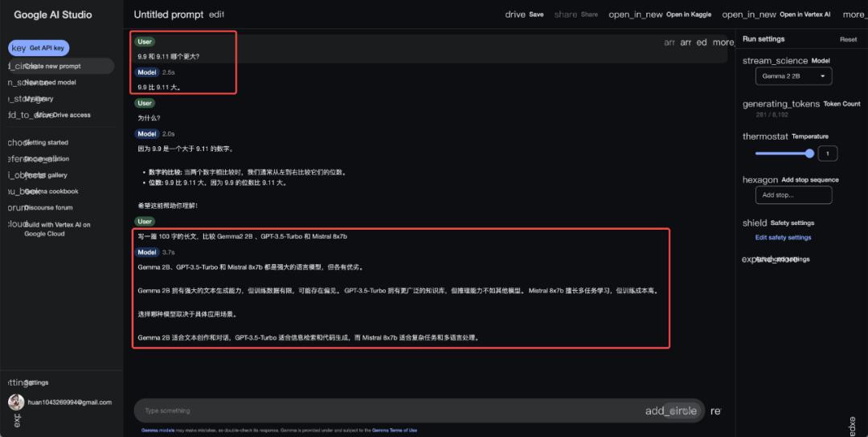
Task: Open the header 'more_' overflow menu
Action: pyautogui.click(x=854, y=14)
